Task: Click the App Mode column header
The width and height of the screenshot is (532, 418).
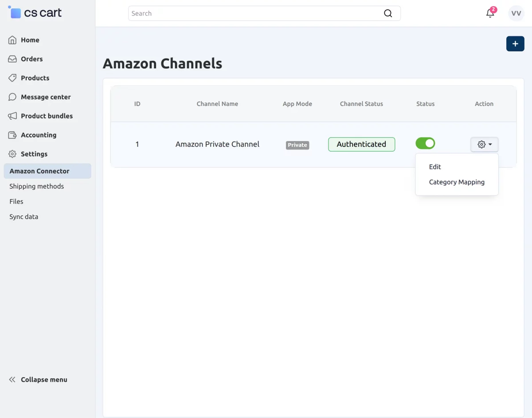Action: point(297,104)
